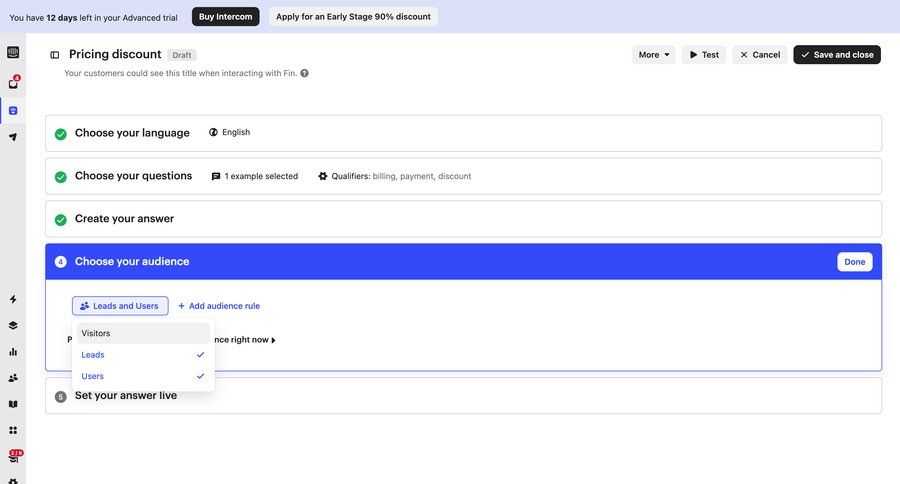Click the Buy Intercom button
Image resolution: width=900 pixels, height=484 pixels.
tap(225, 17)
